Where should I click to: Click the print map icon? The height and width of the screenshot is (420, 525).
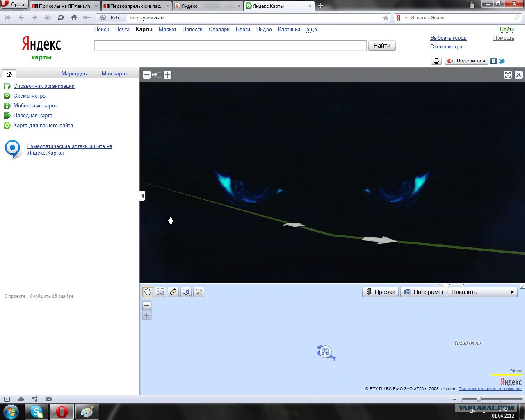[436, 61]
